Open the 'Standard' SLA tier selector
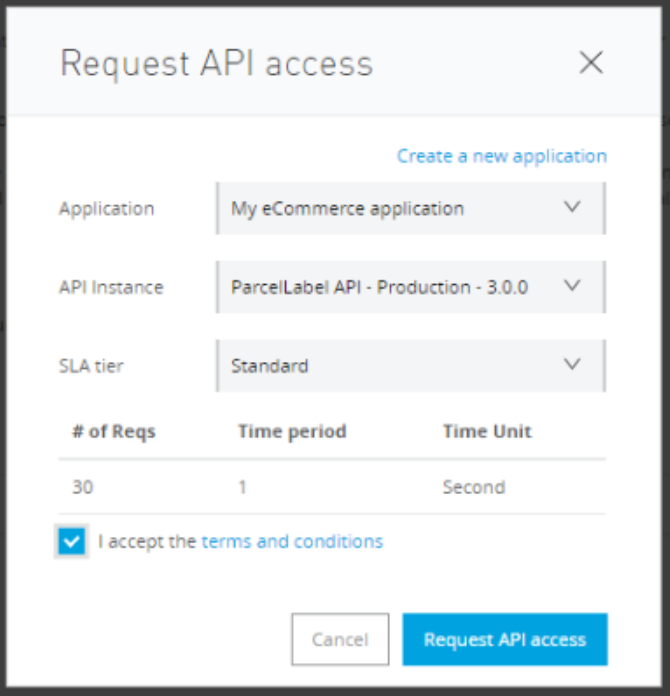The width and height of the screenshot is (670, 696). [x=400, y=365]
